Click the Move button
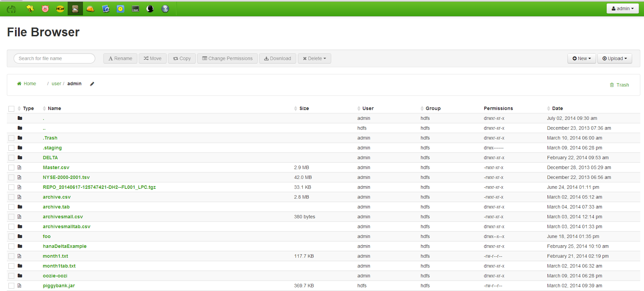Screen dimensions: 644x291 (153, 58)
